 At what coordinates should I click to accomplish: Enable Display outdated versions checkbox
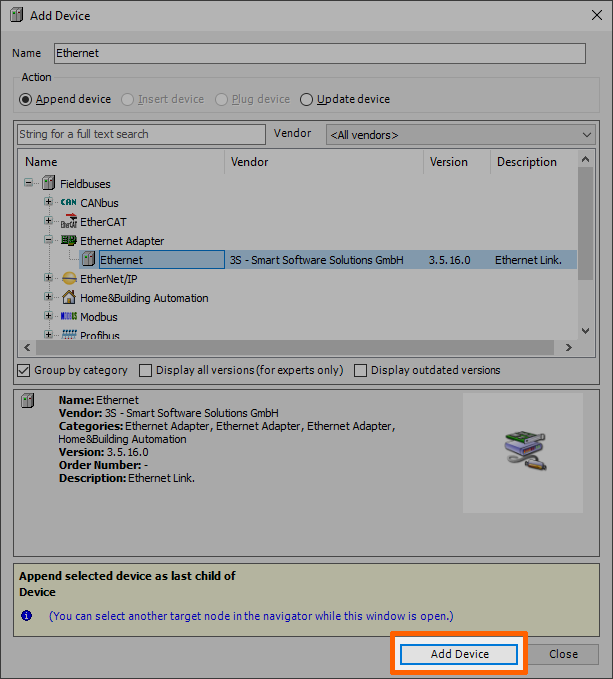point(361,370)
